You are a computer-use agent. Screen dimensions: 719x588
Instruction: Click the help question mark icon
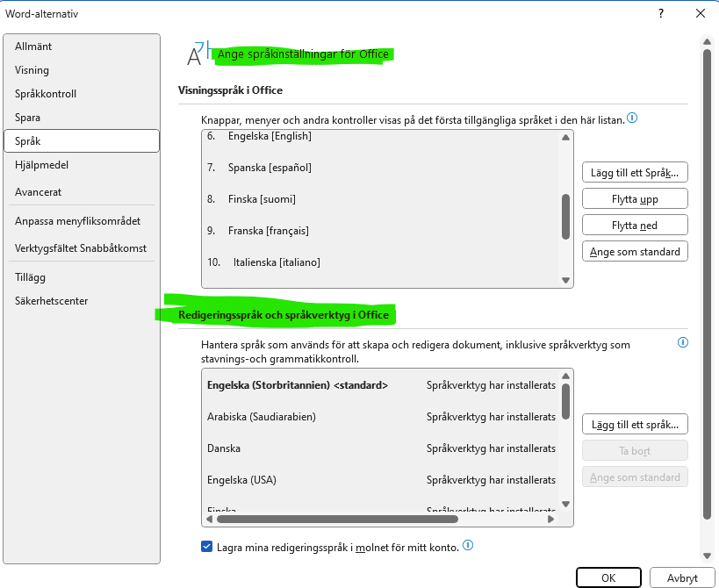click(661, 13)
